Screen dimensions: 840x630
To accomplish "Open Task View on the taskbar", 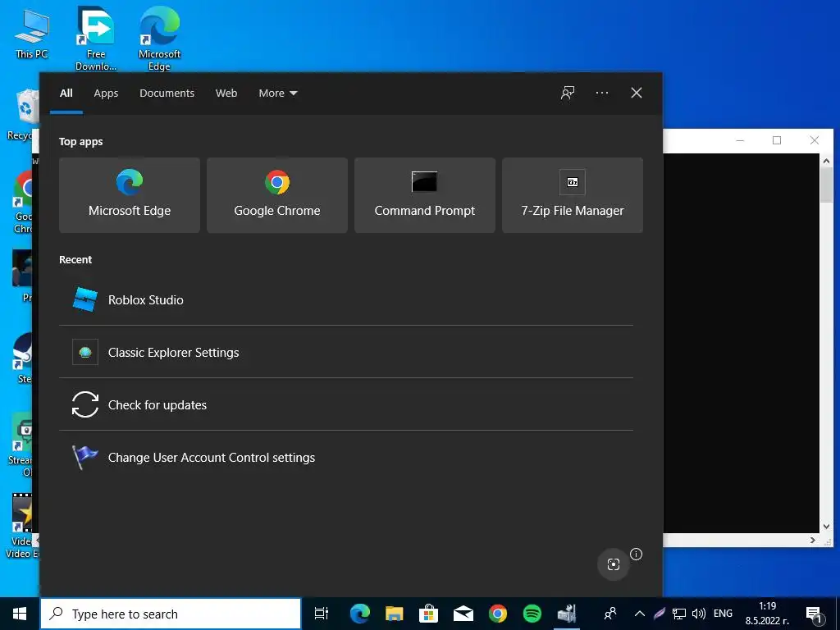I will pyautogui.click(x=322, y=614).
